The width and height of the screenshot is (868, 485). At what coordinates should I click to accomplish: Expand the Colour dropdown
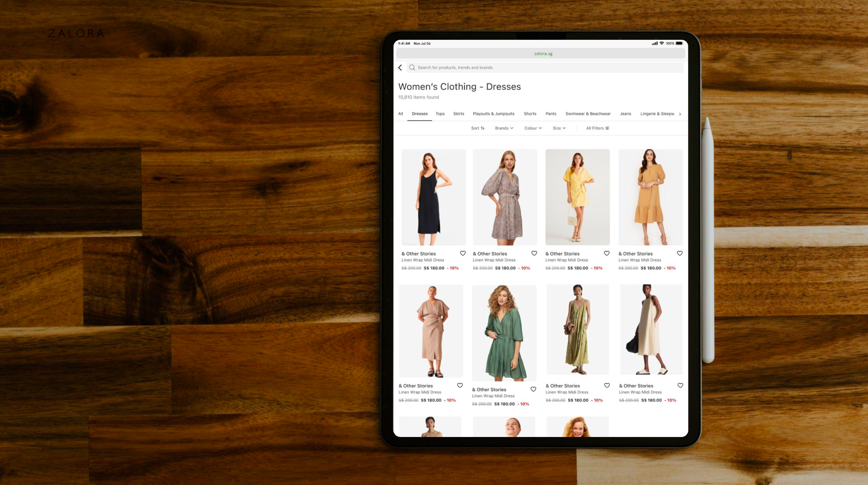point(533,128)
